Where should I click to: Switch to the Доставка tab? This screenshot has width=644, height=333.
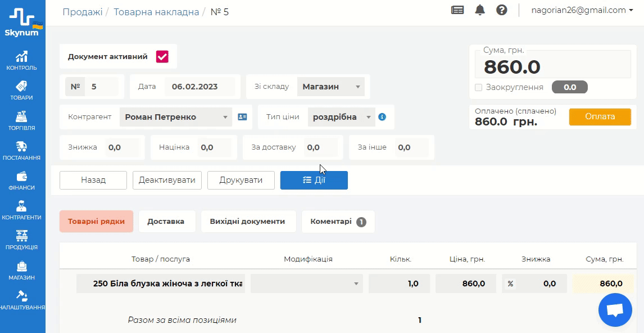(166, 221)
